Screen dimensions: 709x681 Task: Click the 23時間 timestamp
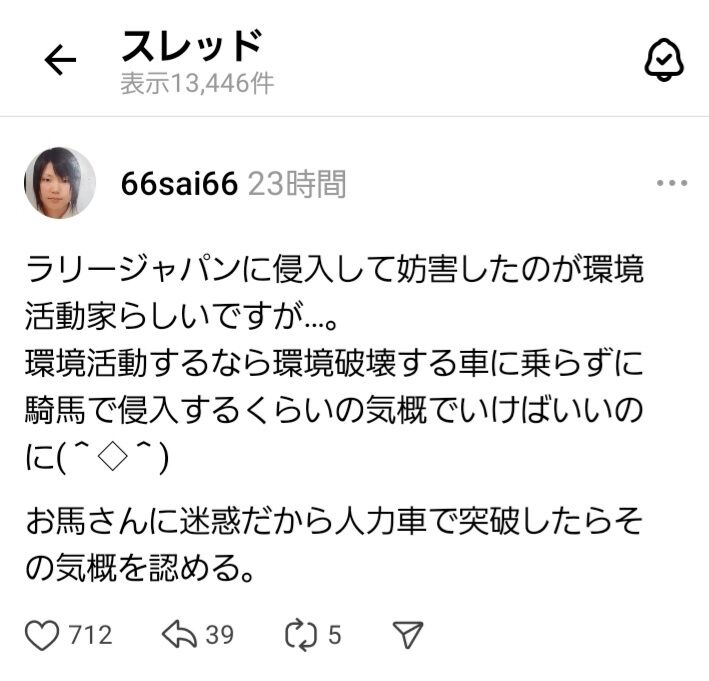point(297,184)
